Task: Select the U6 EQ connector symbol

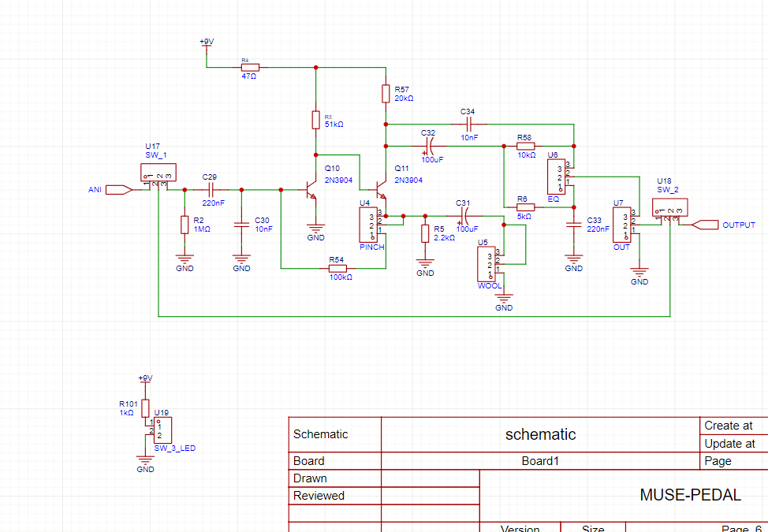Action: [557, 178]
